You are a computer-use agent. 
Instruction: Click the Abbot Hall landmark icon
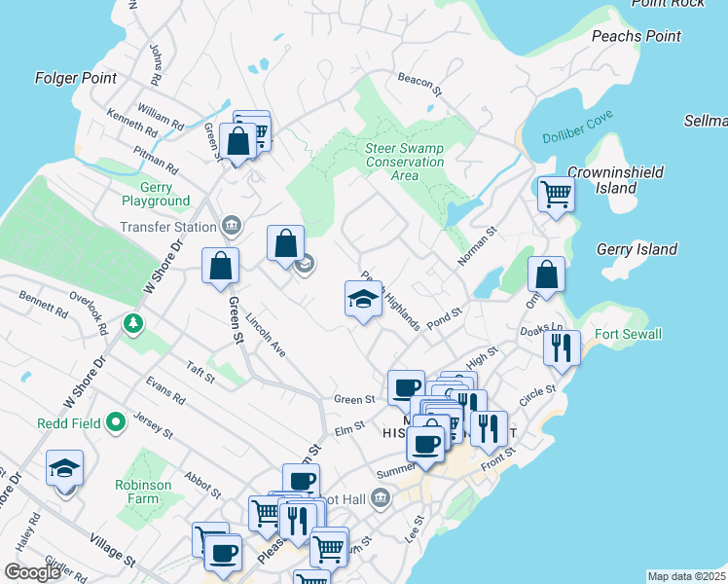381,499
